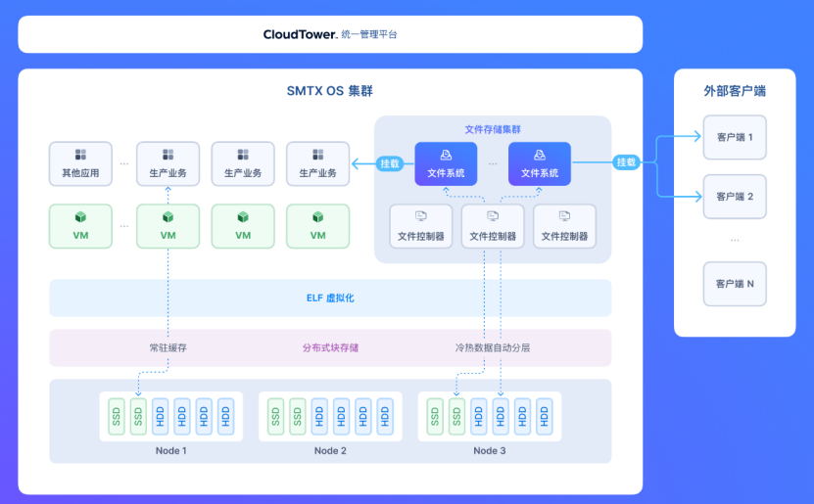
Task: Click the monitor icon in the middle 文件控制器
Action: pos(493,216)
